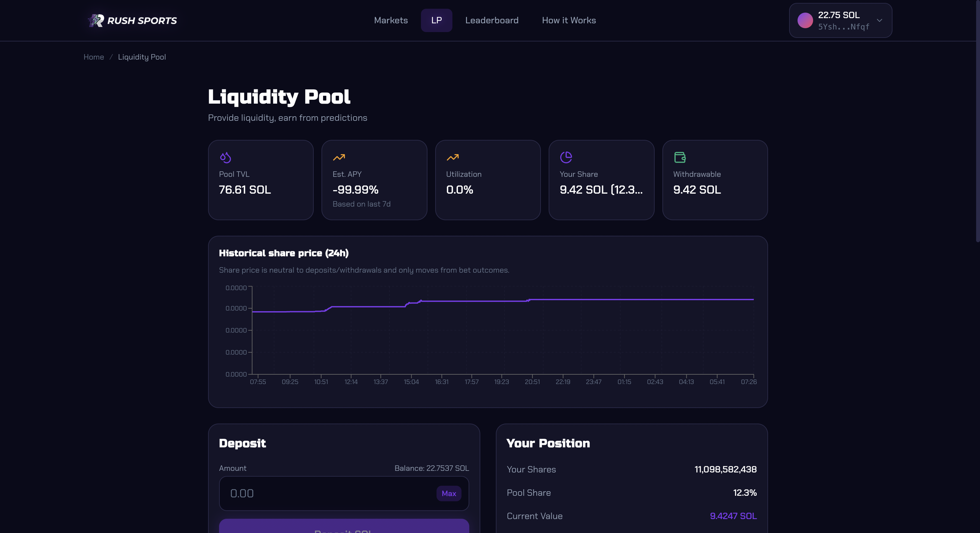Click the truncated Your Share value
980x533 pixels.
(601, 189)
